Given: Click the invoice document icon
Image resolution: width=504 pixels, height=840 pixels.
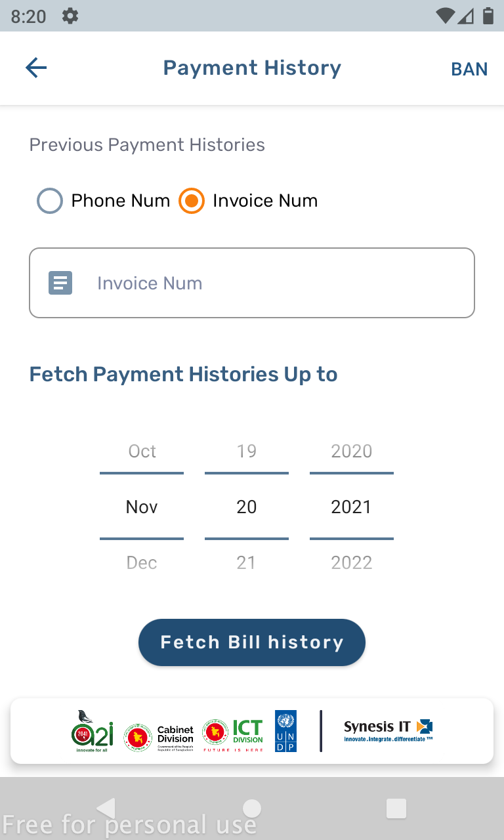Looking at the screenshot, I should point(60,283).
